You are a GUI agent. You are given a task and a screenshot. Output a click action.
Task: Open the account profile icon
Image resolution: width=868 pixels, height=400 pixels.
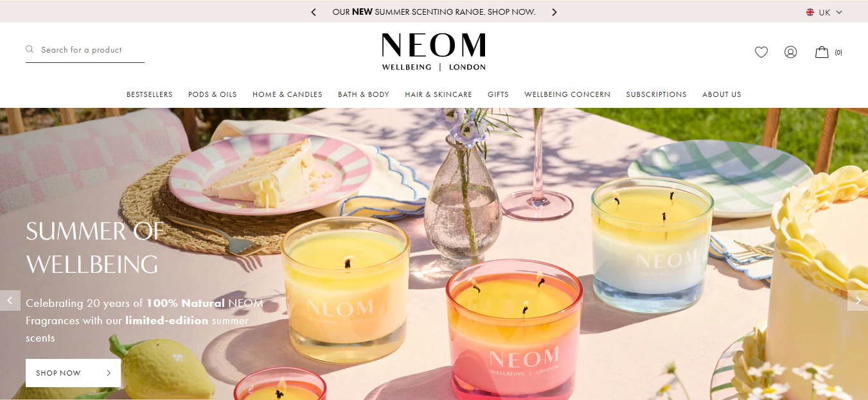(791, 52)
